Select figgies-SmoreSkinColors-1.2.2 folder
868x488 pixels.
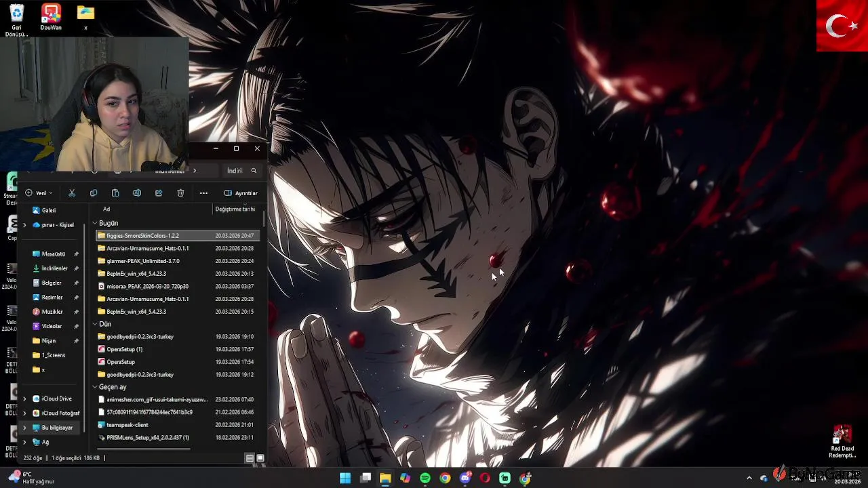[x=178, y=235]
